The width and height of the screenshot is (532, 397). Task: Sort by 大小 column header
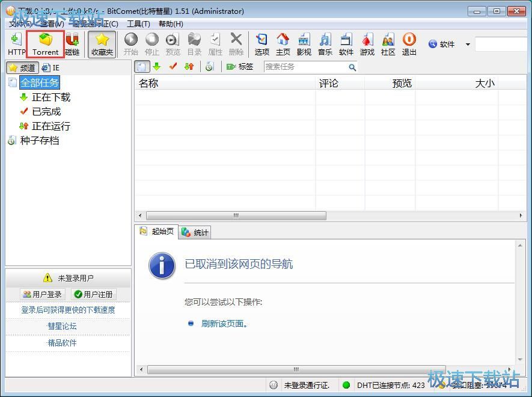457,83
